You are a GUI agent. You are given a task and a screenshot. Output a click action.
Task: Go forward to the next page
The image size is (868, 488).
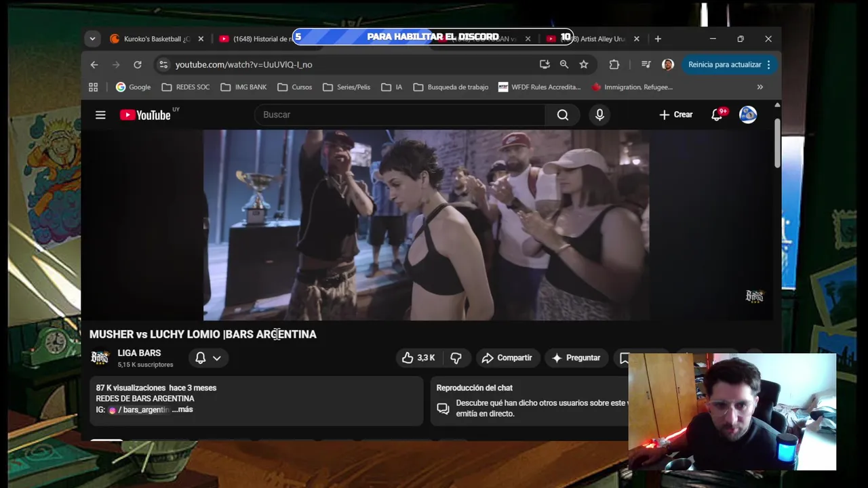pyautogui.click(x=116, y=64)
